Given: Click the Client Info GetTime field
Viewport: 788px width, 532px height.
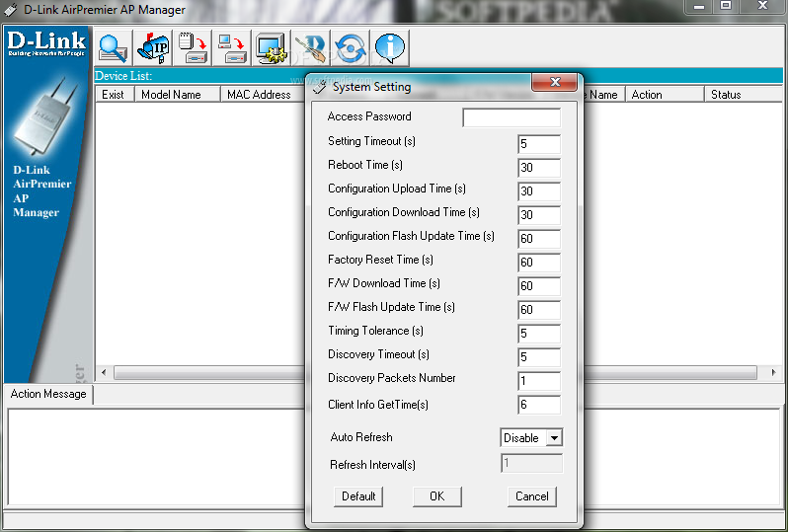Looking at the screenshot, I should pyautogui.click(x=539, y=405).
